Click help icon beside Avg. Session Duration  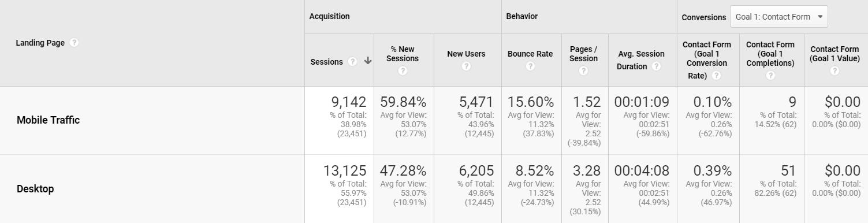(656, 66)
